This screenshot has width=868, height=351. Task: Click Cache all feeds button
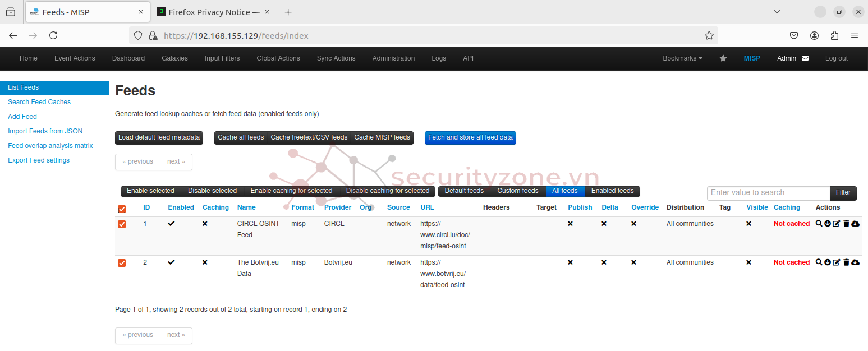pos(241,138)
